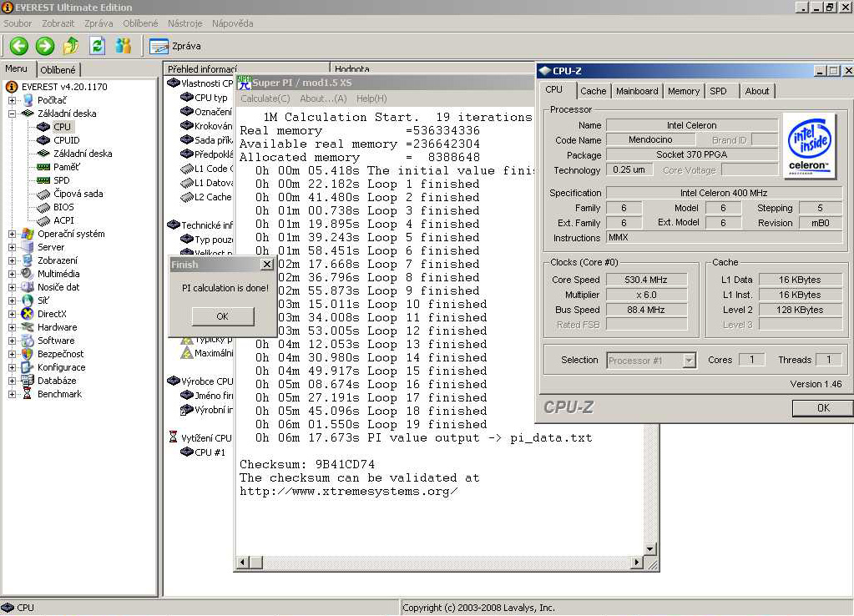The height and width of the screenshot is (616, 854).
Task: Select the L2 Cache row in details list
Action: 206,197
